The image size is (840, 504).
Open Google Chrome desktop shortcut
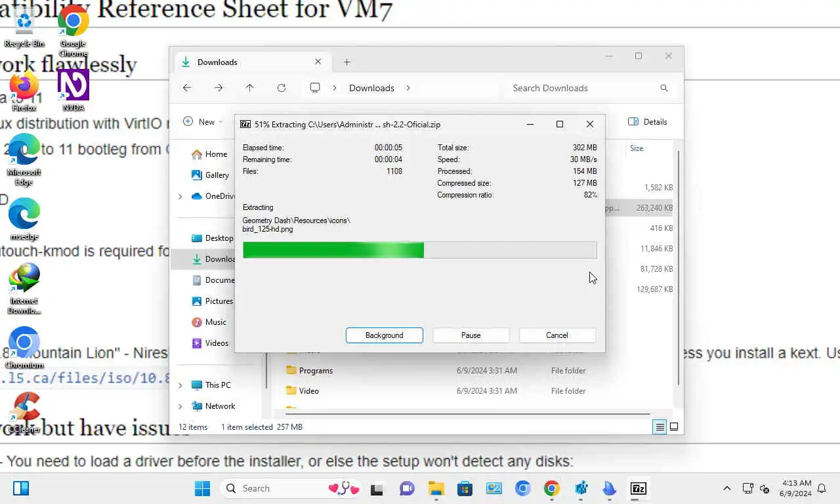tap(73, 31)
